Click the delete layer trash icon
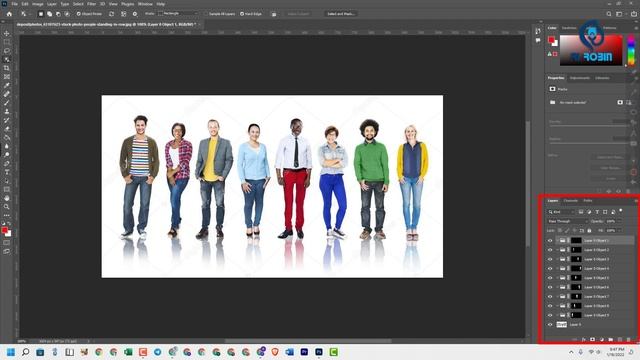 (x=629, y=340)
